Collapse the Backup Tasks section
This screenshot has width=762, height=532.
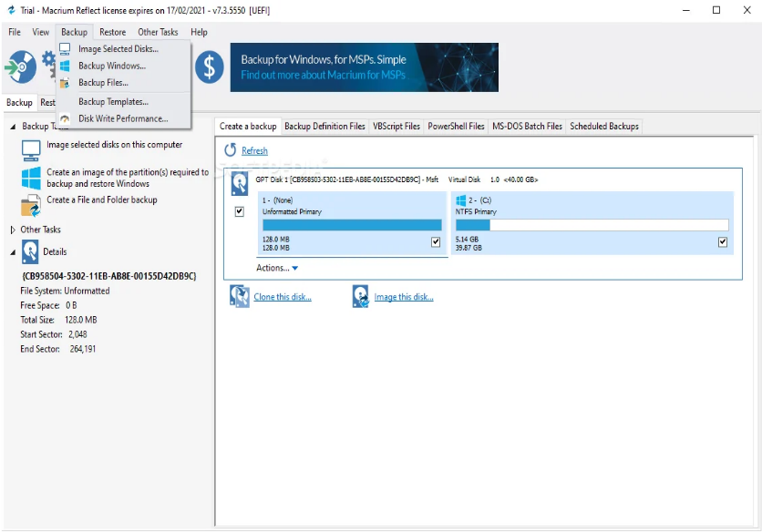click(x=13, y=127)
